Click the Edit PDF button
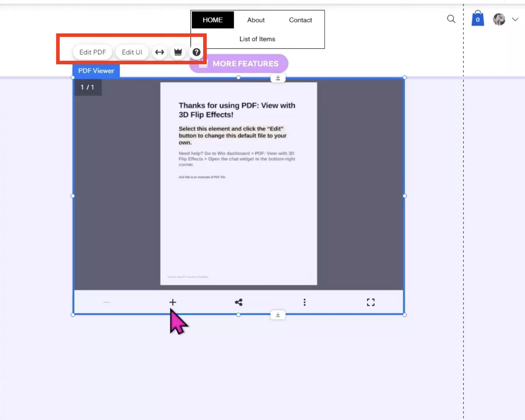525x420 pixels. coord(92,52)
